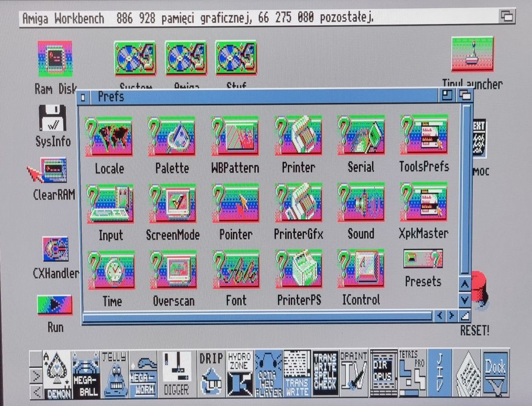The image size is (532, 406).
Task: Click the Prefs window left scroll arrow
Action: (440, 316)
